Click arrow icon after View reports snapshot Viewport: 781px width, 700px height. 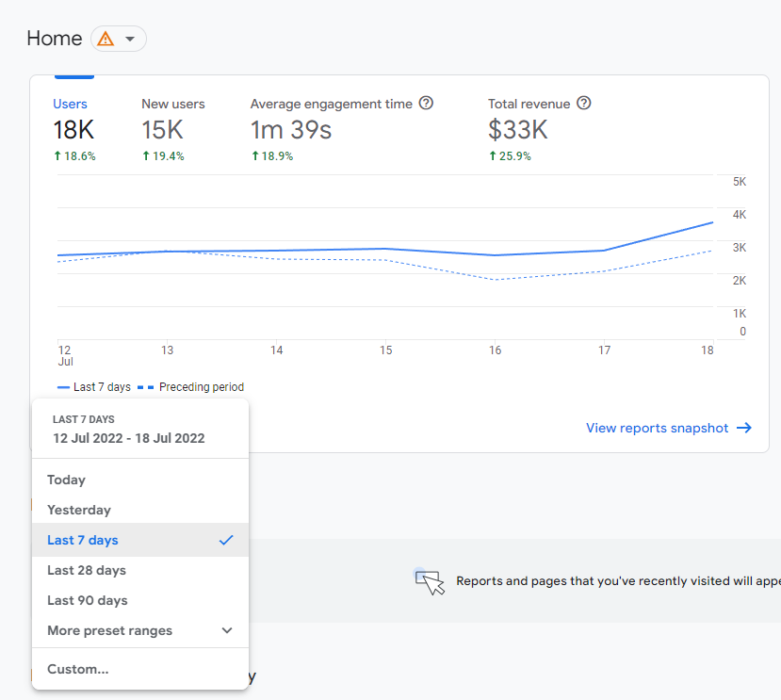coord(744,428)
